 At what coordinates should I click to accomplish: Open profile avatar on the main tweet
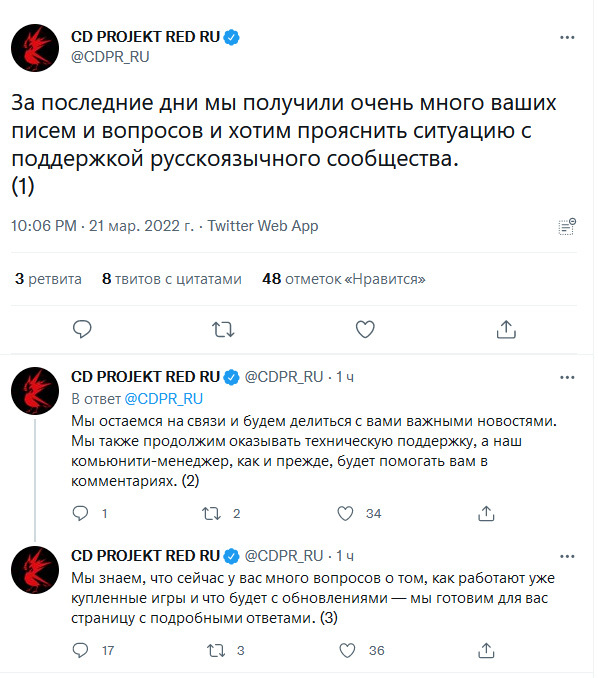point(35,48)
